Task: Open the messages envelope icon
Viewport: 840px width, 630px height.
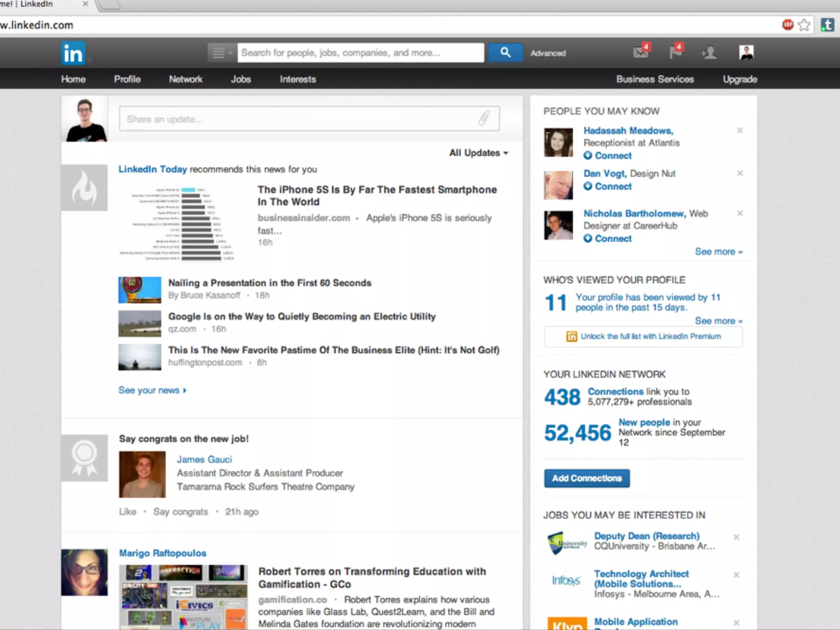Action: pyautogui.click(x=641, y=52)
